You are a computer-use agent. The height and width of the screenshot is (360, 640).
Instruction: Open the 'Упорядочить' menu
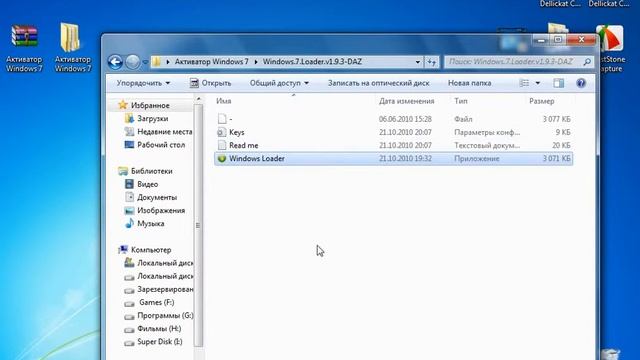pyautogui.click(x=143, y=83)
